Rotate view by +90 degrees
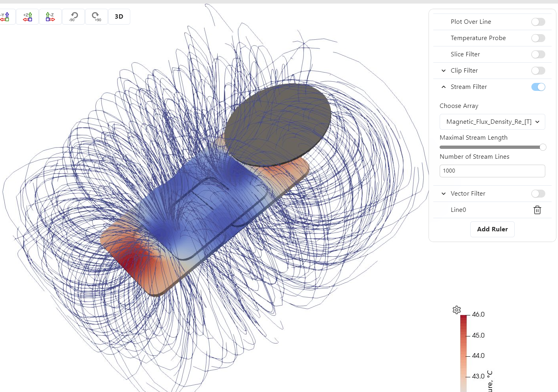 tap(97, 17)
